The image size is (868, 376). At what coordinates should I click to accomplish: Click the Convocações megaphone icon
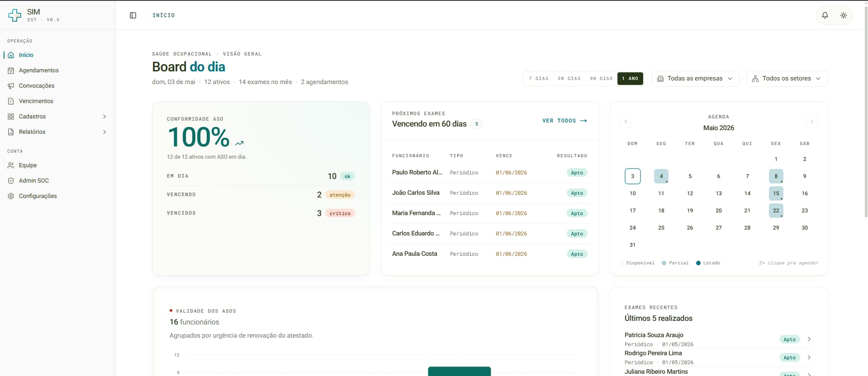pos(11,86)
